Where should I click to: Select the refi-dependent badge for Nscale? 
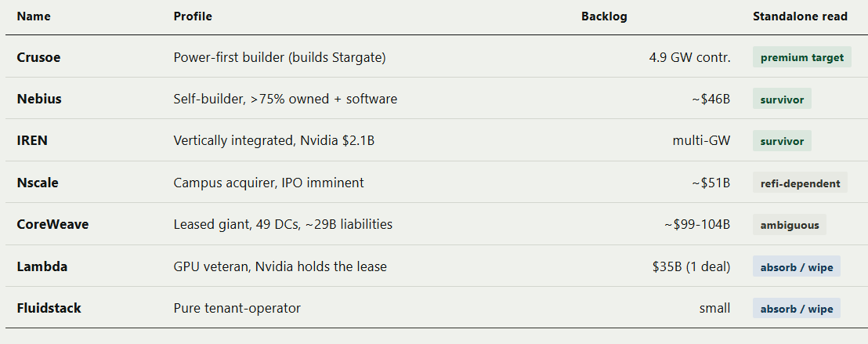[x=800, y=183]
